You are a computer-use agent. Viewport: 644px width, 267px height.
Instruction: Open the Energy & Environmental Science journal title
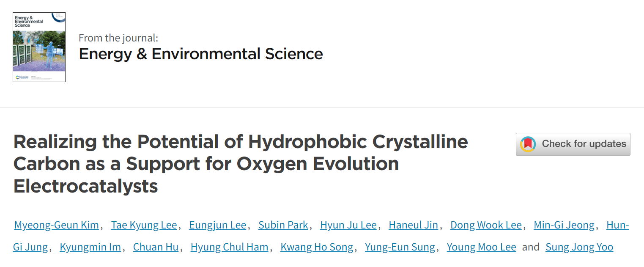201,54
